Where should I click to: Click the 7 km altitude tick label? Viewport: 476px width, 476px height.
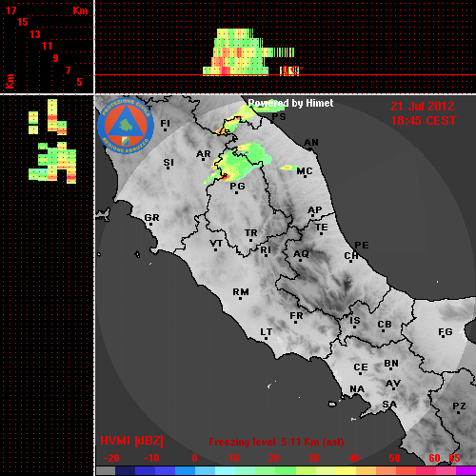tap(68, 70)
